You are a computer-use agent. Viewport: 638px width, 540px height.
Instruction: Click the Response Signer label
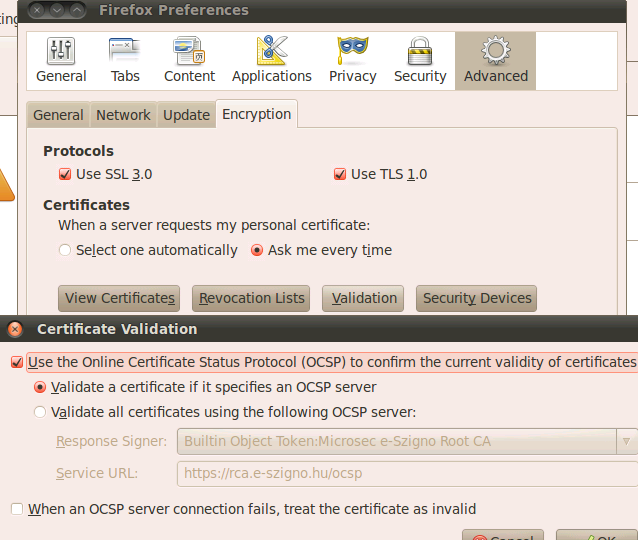point(111,441)
